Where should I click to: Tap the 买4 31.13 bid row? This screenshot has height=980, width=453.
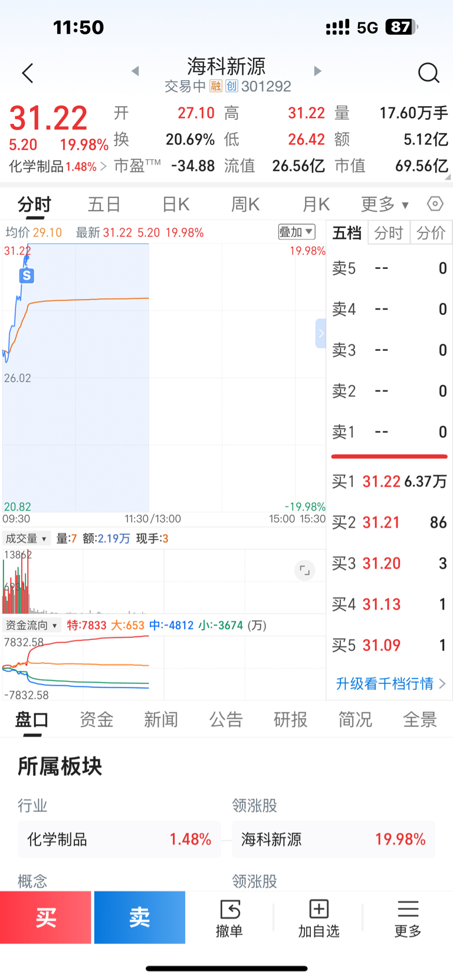(x=389, y=604)
